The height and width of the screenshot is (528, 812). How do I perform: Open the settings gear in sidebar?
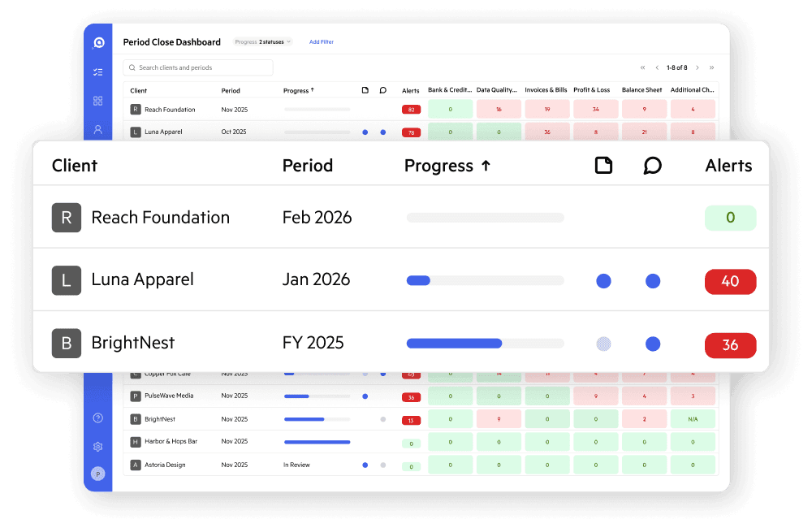(x=98, y=447)
